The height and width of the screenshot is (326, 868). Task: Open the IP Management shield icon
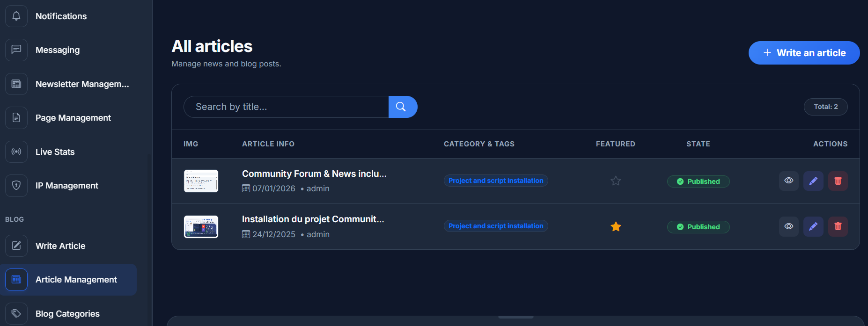[16, 185]
